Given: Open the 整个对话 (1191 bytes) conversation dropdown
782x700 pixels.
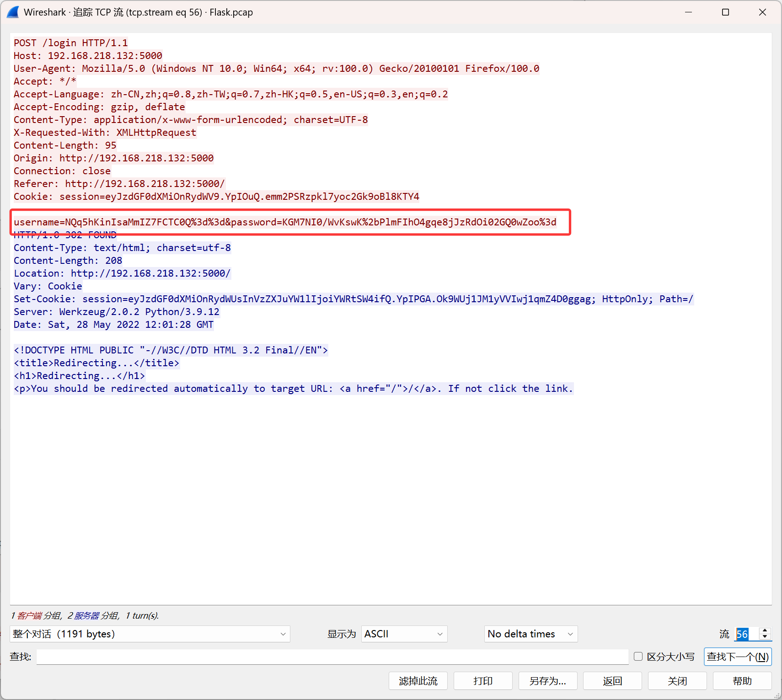Looking at the screenshot, I should tap(150, 634).
